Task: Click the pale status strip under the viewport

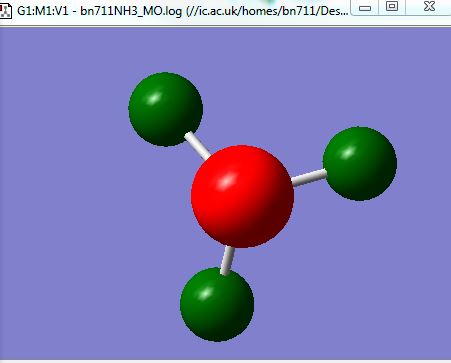Action: 225,361
